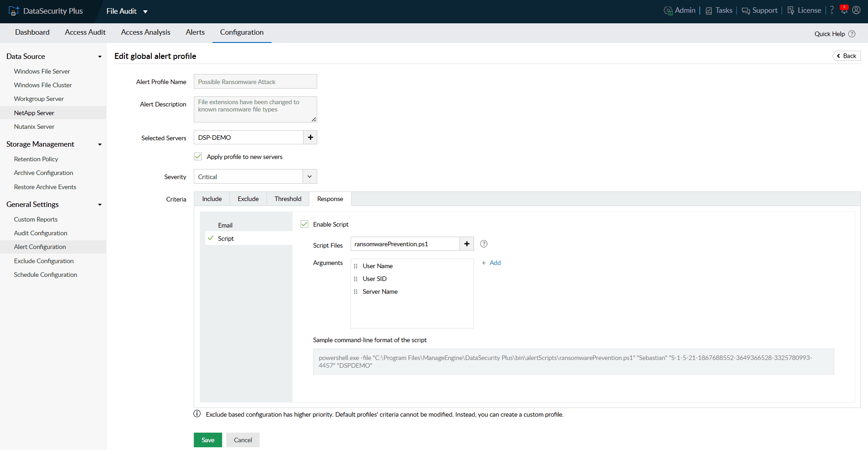This screenshot has width=868, height=450.
Task: Open the help question mark icon
Action: (832, 10)
